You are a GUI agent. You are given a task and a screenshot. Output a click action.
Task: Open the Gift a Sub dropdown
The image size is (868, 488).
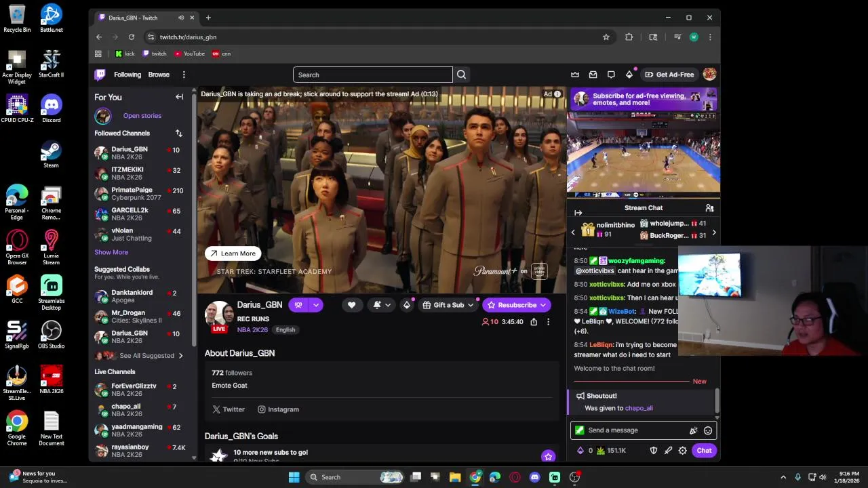(448, 305)
